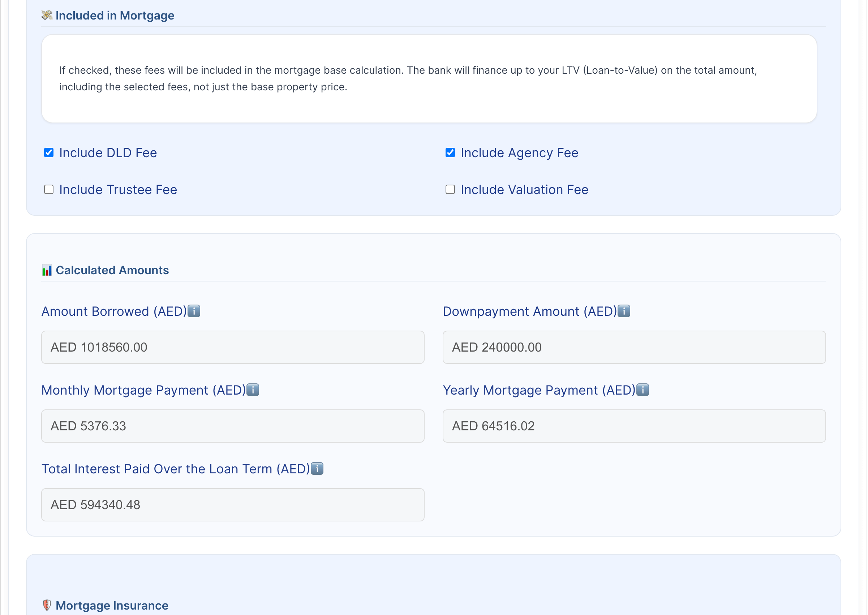Uncheck the Include DLD Fee checkbox
This screenshot has height=615, width=868.
(49, 152)
